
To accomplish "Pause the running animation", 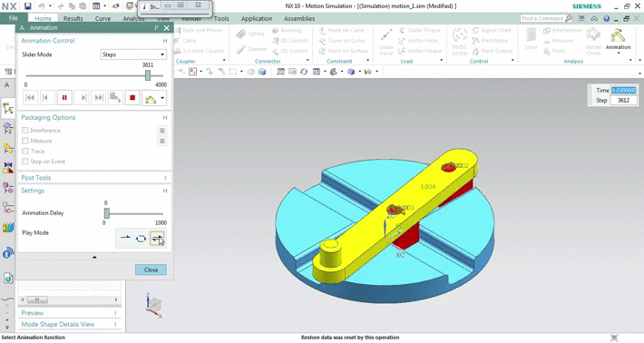I will [64, 98].
